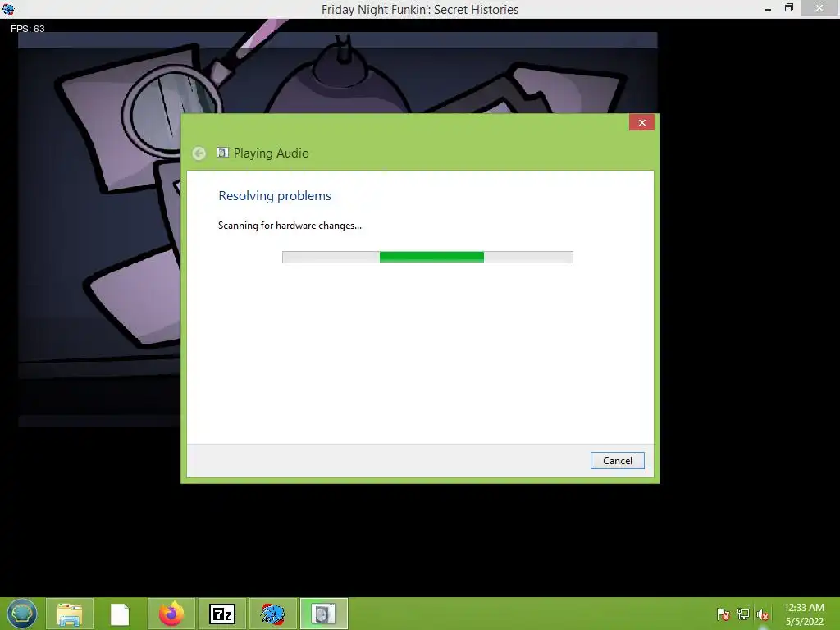Click the FPS: 63 counter

click(x=28, y=29)
